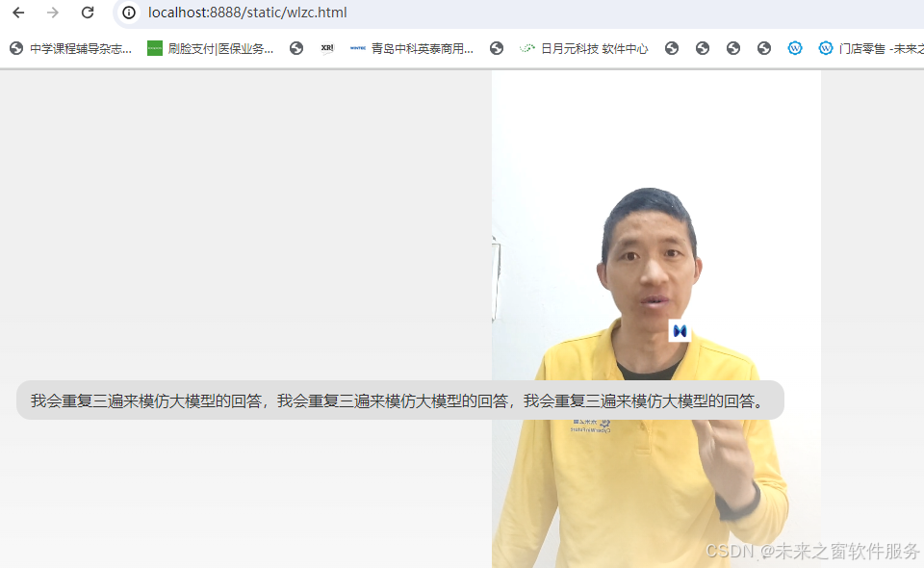Click the blue butterfly logo on the video
The width and height of the screenshot is (924, 568).
click(x=680, y=331)
